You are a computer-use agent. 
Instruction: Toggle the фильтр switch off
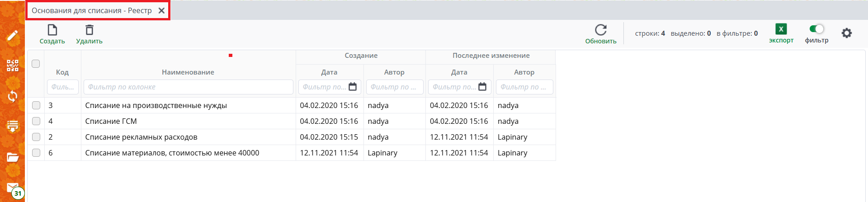click(x=816, y=29)
